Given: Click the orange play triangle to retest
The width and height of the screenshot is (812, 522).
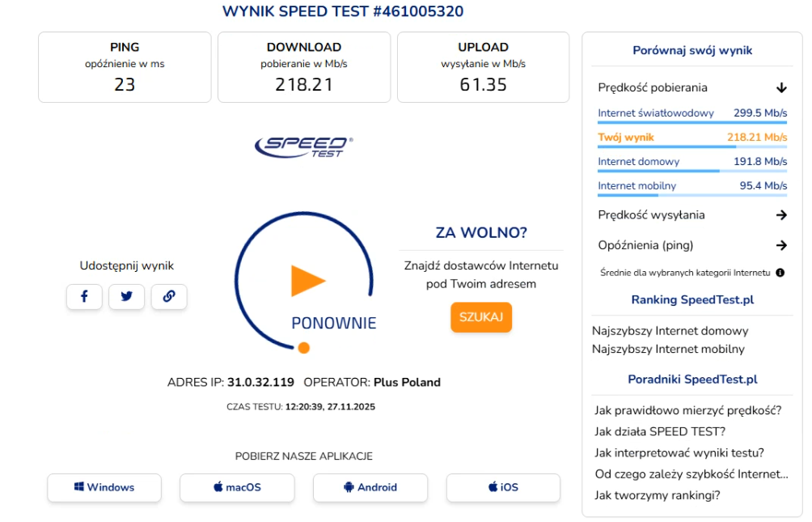Looking at the screenshot, I should (x=307, y=281).
